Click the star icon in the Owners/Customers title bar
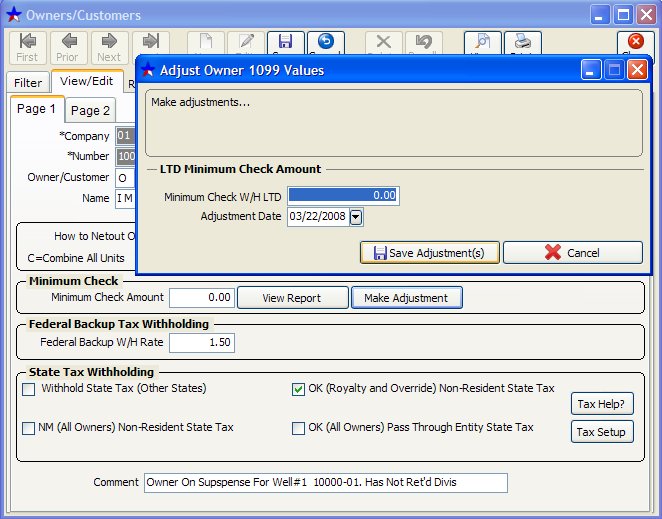The height and width of the screenshot is (519, 662). [x=14, y=15]
